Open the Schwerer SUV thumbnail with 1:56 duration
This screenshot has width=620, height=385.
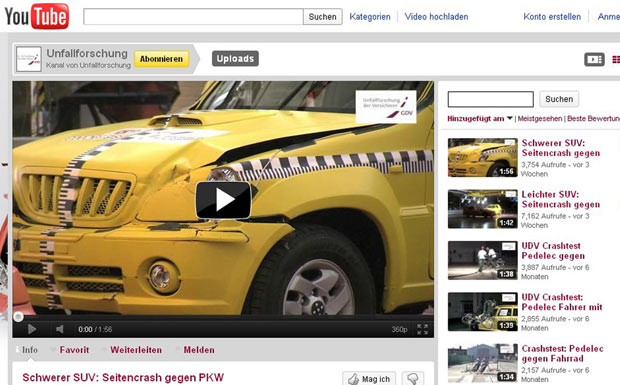click(482, 157)
